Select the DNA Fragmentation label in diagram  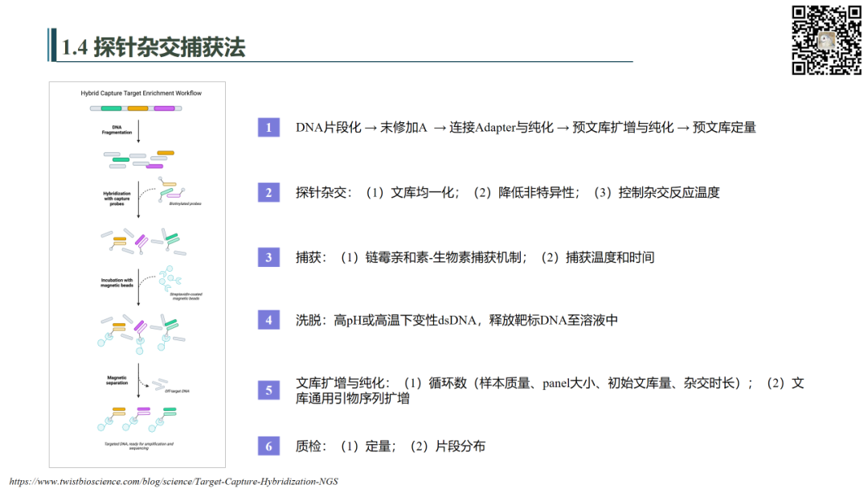[x=117, y=129]
